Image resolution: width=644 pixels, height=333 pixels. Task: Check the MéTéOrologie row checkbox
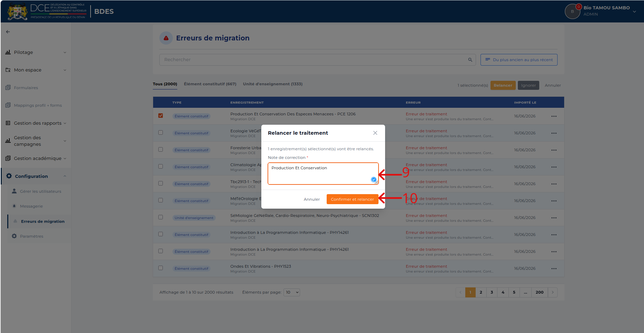tap(160, 200)
